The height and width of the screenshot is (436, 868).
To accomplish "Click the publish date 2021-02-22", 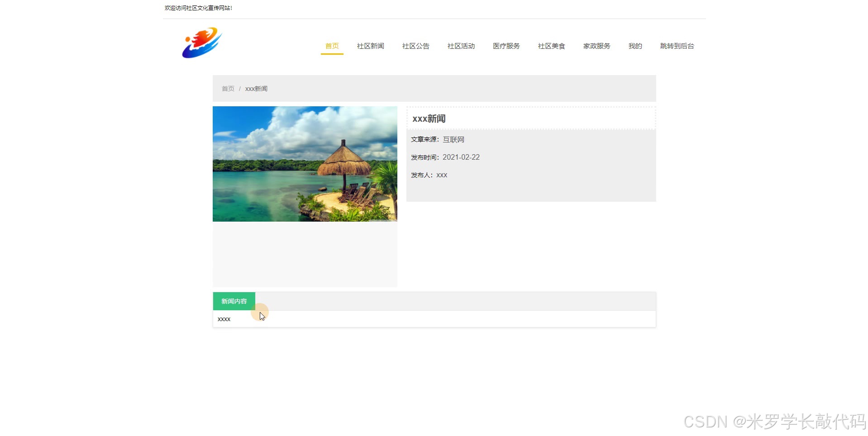I will (x=461, y=157).
